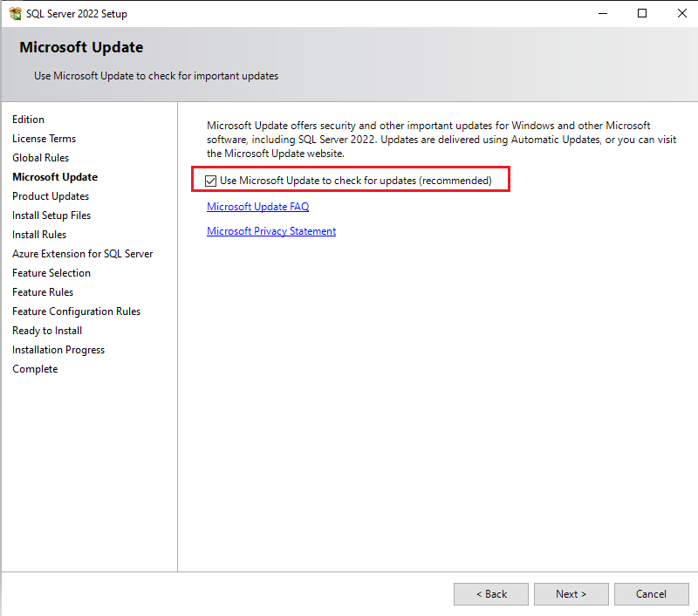Click the SQL Server Setup title bar icon
This screenshot has height=616, width=698.
[15, 14]
